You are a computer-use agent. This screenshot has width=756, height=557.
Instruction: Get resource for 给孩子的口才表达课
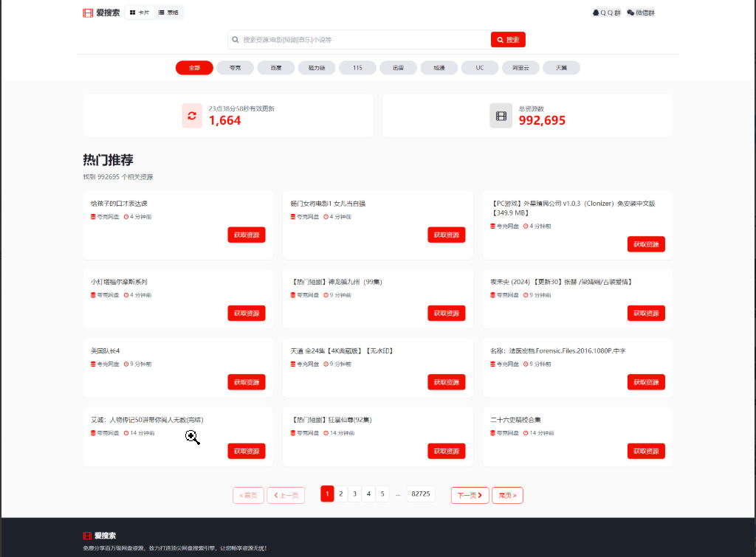247,235
